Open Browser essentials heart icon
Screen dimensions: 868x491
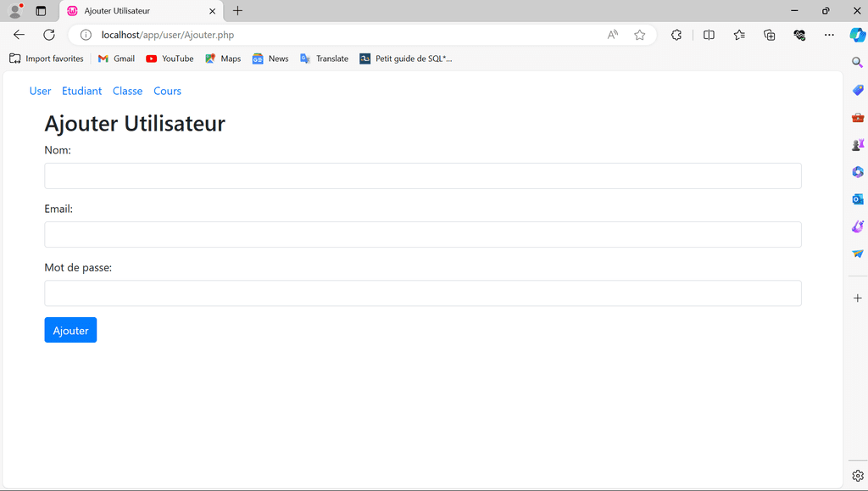(799, 35)
